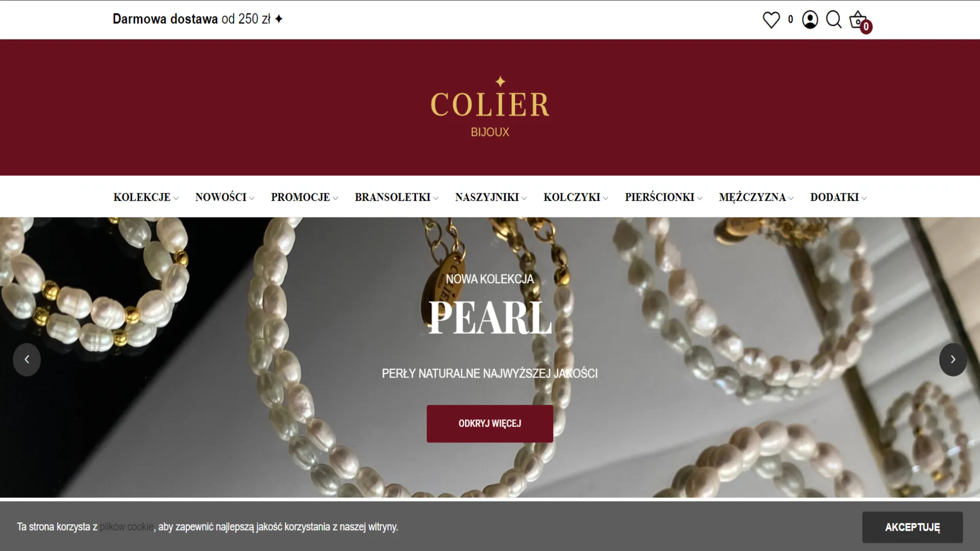Accept cookies with Akceptuję button

click(913, 527)
